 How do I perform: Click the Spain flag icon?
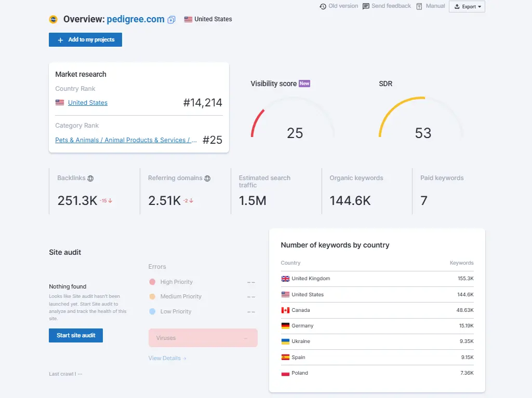coord(285,358)
